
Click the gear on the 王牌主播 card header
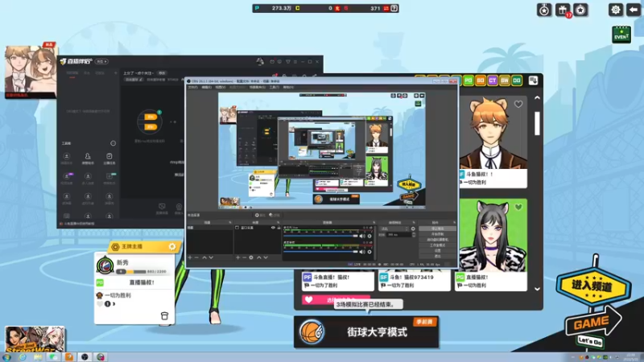point(172,247)
